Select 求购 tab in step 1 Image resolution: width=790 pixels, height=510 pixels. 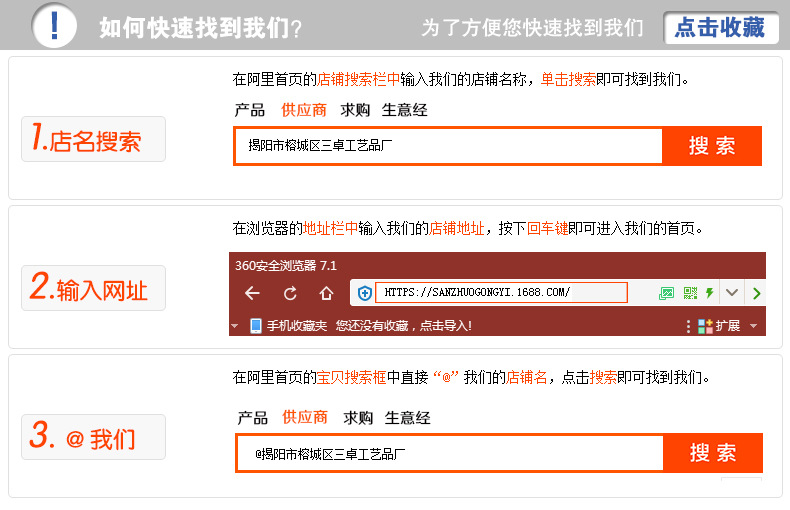coord(355,110)
